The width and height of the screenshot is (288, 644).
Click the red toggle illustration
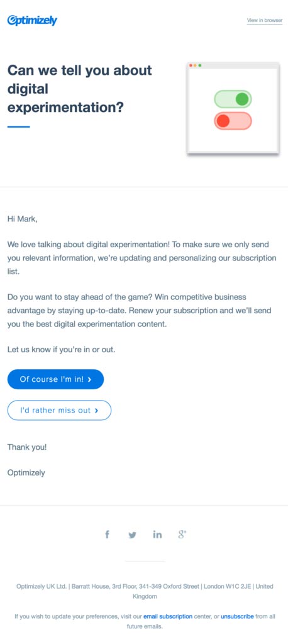point(233,121)
